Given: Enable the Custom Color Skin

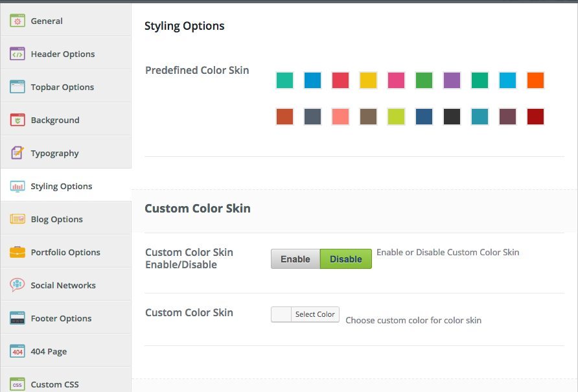Looking at the screenshot, I should (295, 259).
